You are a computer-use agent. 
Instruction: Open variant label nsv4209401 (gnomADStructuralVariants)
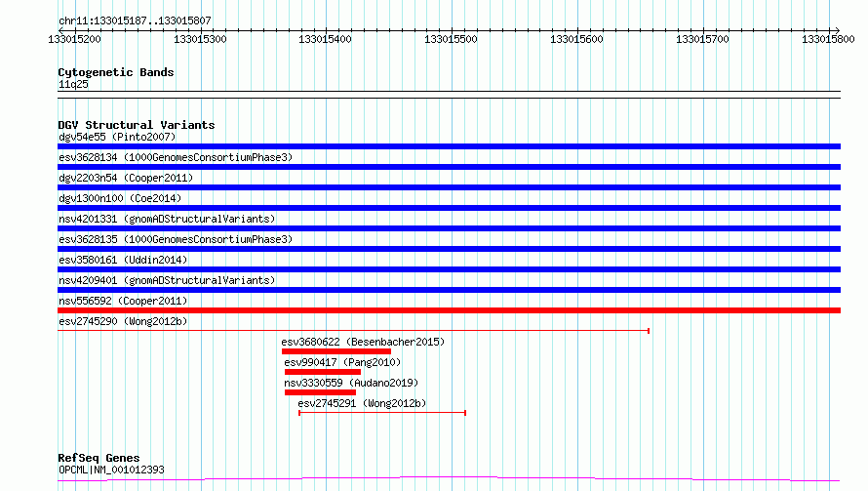point(167,280)
